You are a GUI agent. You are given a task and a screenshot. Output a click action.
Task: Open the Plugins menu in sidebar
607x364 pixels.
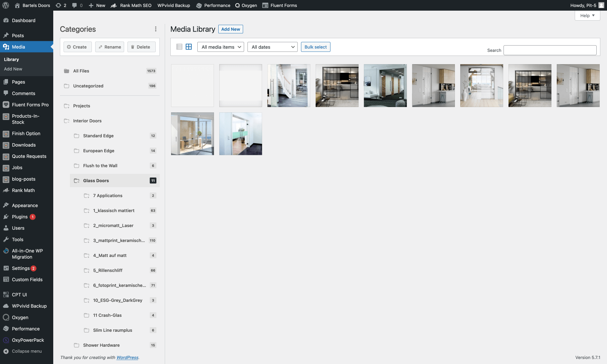click(20, 217)
